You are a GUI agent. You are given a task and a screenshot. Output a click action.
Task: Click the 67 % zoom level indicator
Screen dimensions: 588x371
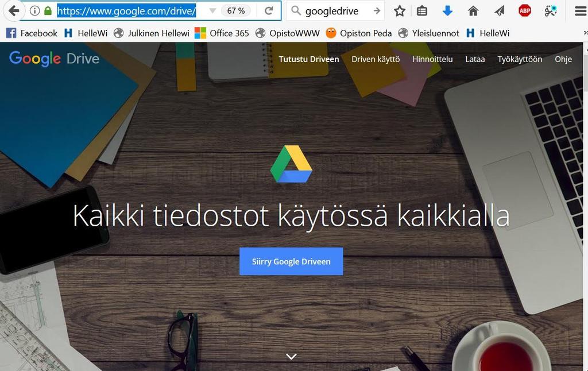[236, 11]
